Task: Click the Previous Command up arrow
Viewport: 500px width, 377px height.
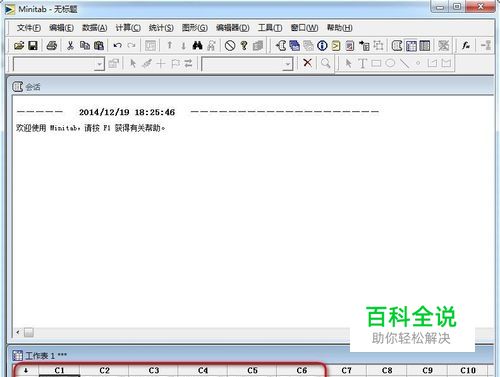Action: pyautogui.click(x=170, y=46)
